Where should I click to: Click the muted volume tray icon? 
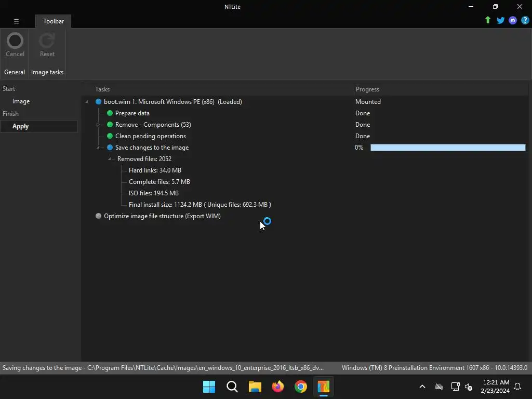pyautogui.click(x=469, y=387)
